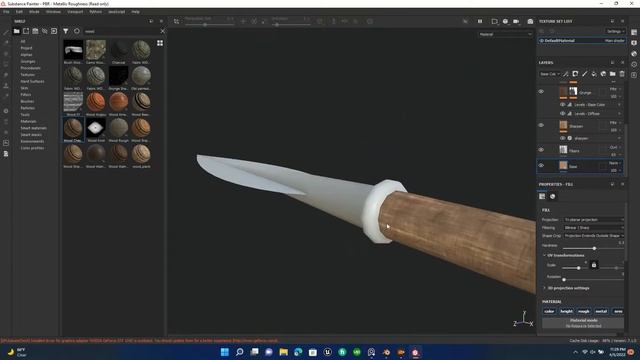
Task: Toggle the metal channel button
Action: click(x=601, y=311)
